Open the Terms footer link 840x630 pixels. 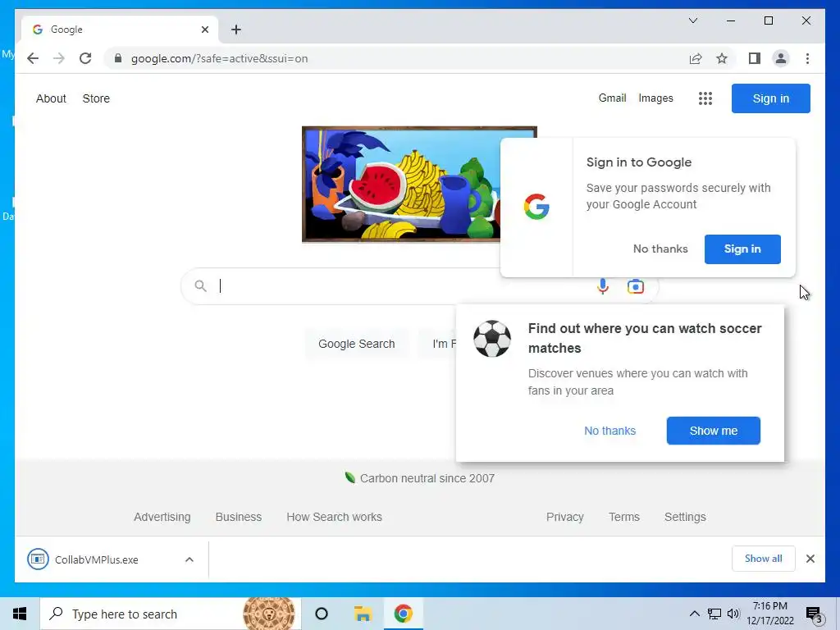[624, 517]
